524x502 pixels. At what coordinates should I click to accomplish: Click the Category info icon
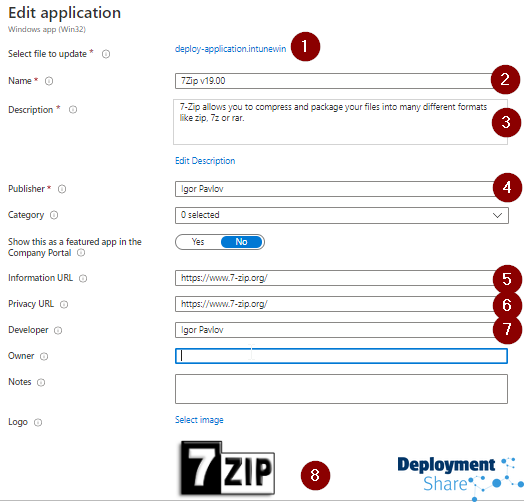pyautogui.click(x=54, y=215)
